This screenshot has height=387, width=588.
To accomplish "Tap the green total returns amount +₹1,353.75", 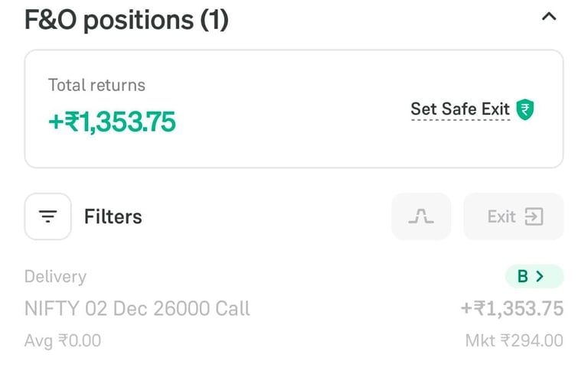I will tap(112, 122).
